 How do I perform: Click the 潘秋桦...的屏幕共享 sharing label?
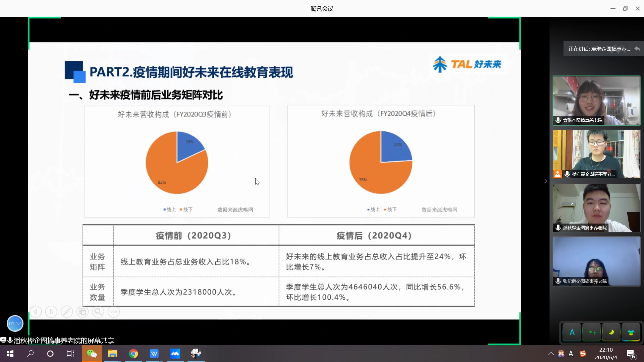(64, 341)
